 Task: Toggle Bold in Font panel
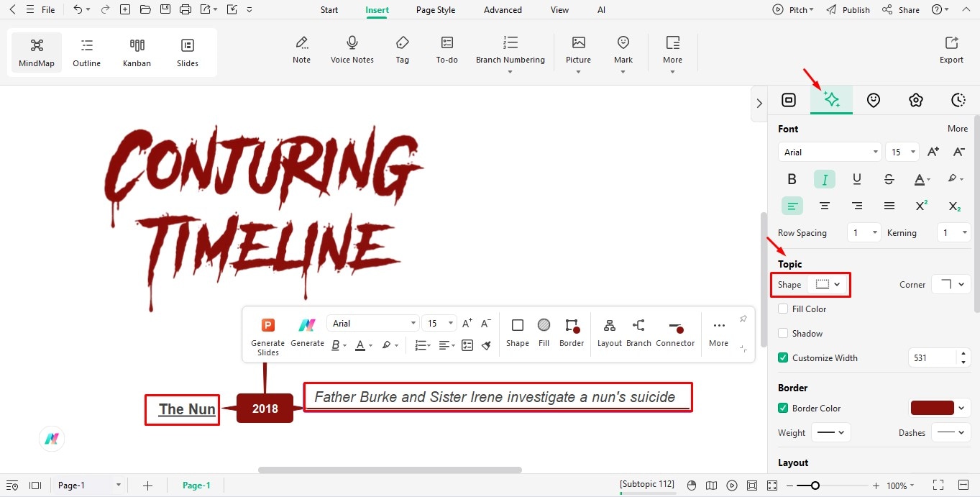coord(792,179)
